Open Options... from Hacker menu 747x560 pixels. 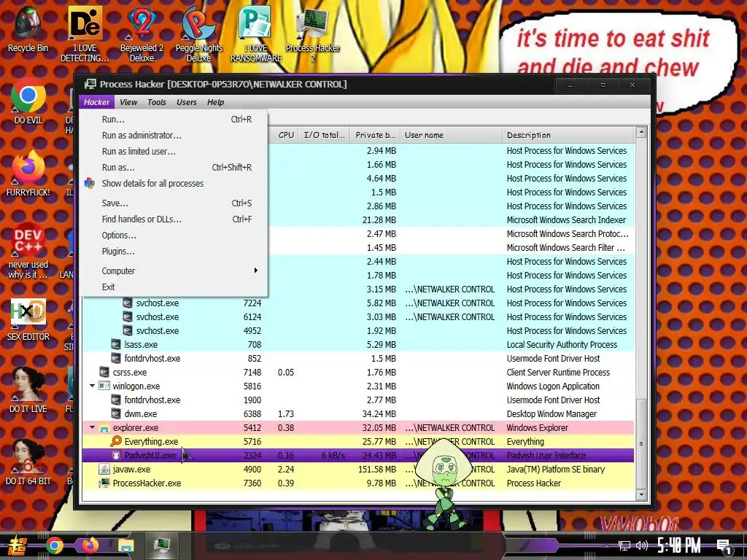click(x=174, y=236)
